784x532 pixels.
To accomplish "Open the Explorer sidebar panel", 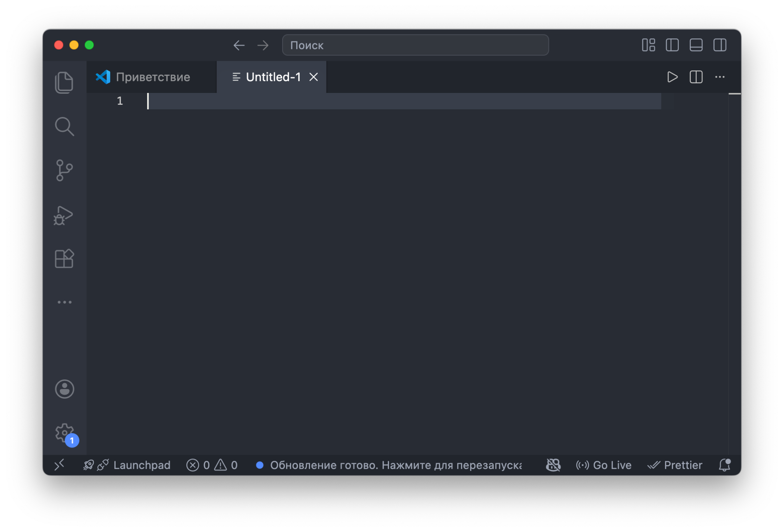I will 64,82.
